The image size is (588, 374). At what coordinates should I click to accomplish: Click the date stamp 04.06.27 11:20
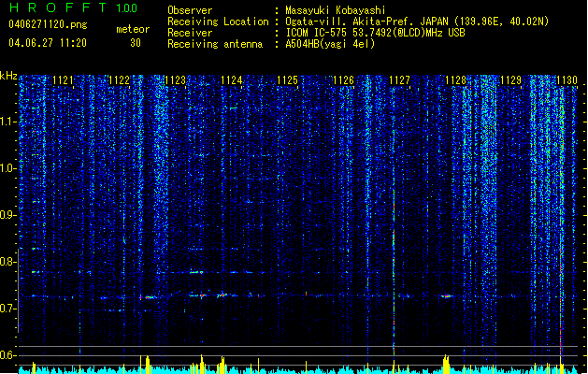(x=48, y=43)
